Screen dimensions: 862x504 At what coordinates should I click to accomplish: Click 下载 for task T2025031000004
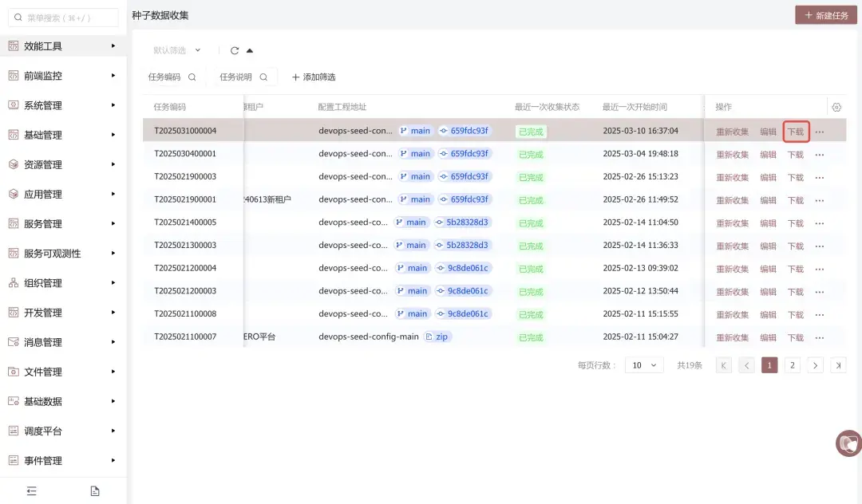(796, 132)
